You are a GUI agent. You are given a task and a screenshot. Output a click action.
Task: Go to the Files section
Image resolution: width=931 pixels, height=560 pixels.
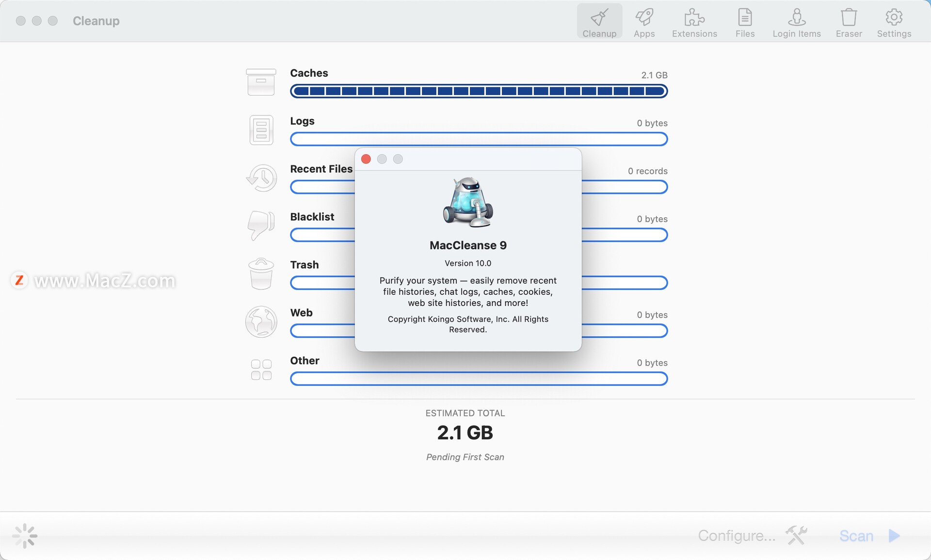tap(745, 22)
